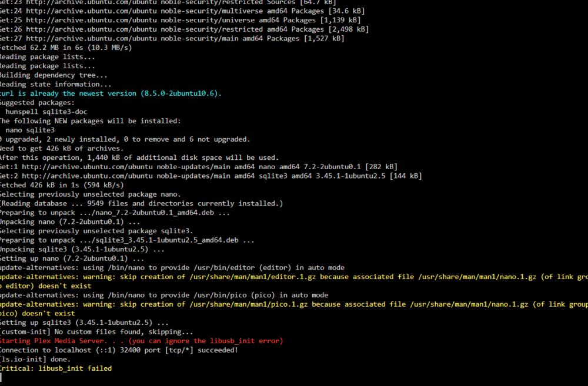Click 'Preparing to unpack .../nano_7.2-2ubuntu0.1_amd64.deb' line
The width and height of the screenshot is (588, 386).
[115, 213]
